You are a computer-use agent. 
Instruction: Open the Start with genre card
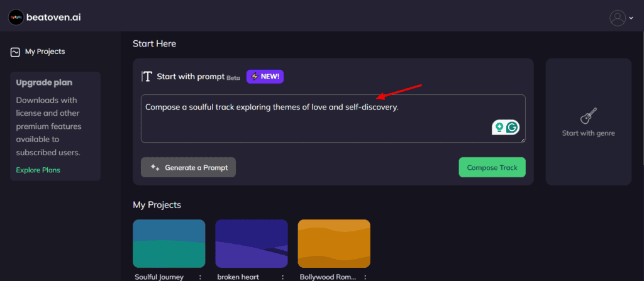coord(588,121)
